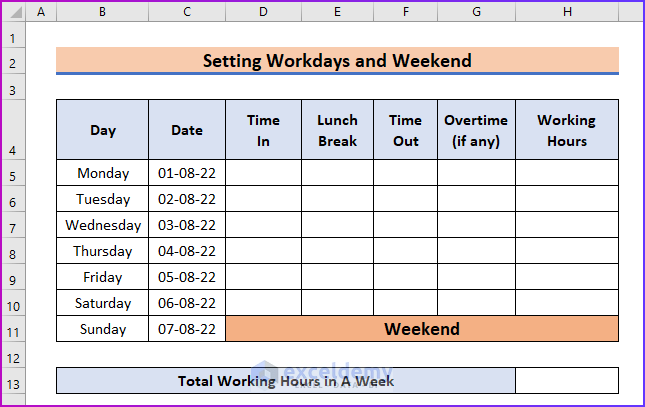The width and height of the screenshot is (645, 407).
Task: Select row 11 header
Action: pos(13,330)
